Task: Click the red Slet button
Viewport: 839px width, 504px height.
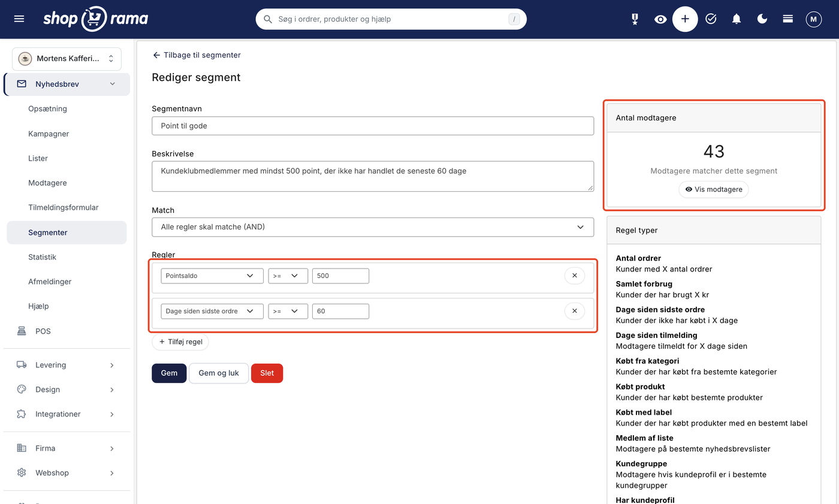Action: [x=267, y=373]
